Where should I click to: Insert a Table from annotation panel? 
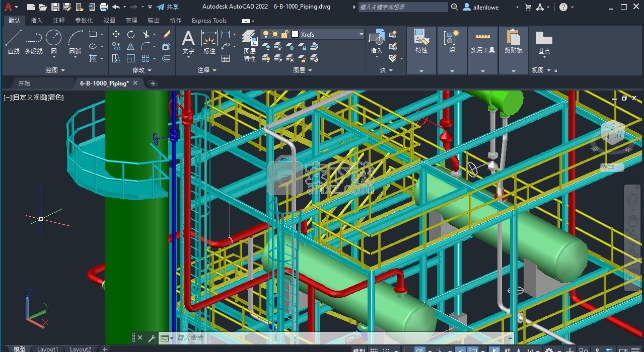(x=226, y=58)
